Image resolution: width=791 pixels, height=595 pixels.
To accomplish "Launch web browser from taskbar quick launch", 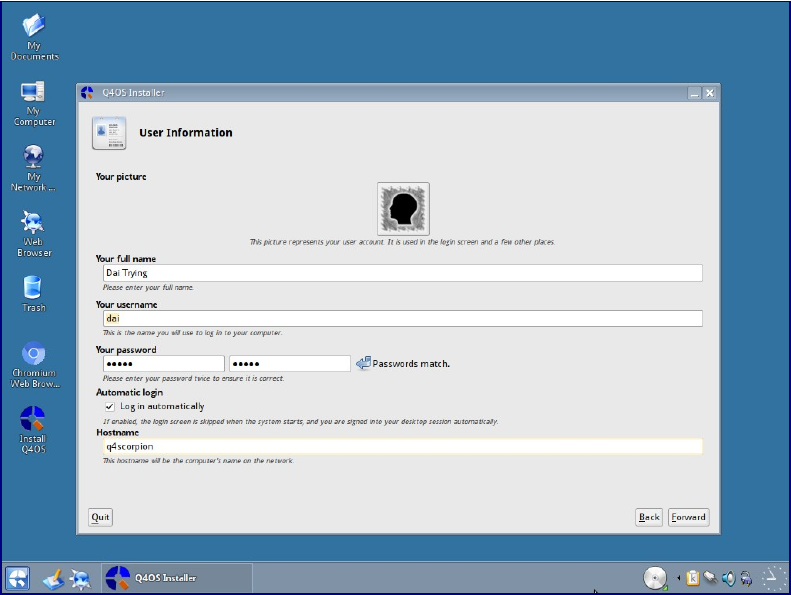I will point(81,579).
